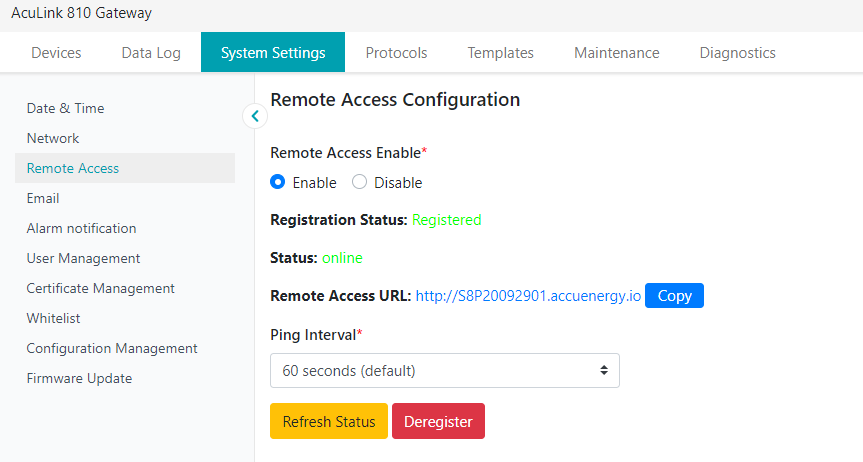Open the Diagnostics tab

[737, 53]
